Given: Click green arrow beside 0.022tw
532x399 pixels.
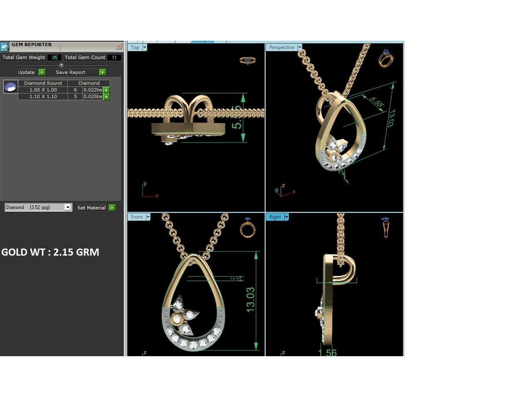Looking at the screenshot, I should pyautogui.click(x=106, y=90).
